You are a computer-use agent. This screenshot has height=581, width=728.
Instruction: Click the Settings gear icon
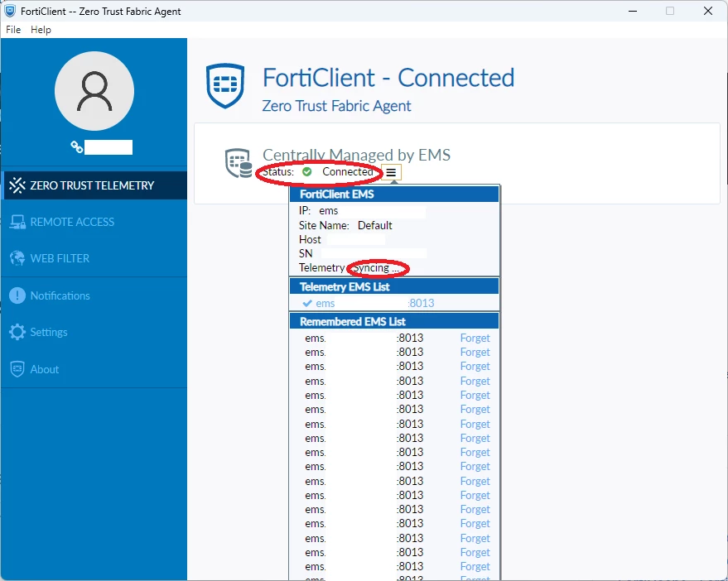[x=17, y=332]
